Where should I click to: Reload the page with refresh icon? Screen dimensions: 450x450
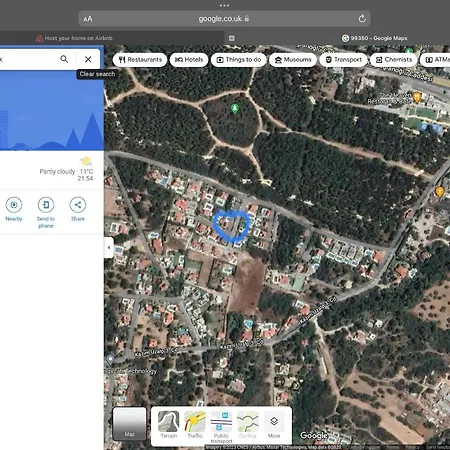pyautogui.click(x=362, y=19)
